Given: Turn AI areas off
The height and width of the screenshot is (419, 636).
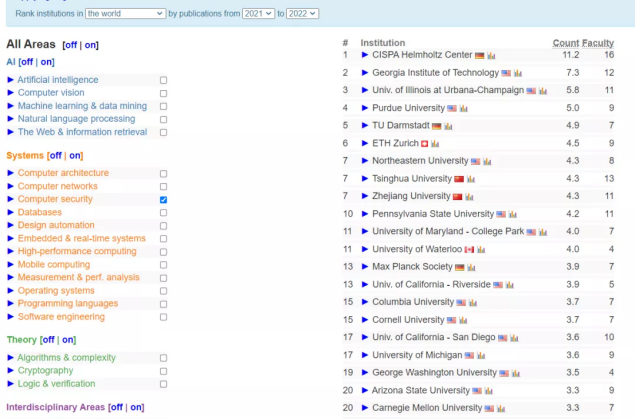Looking at the screenshot, I should pos(27,62).
